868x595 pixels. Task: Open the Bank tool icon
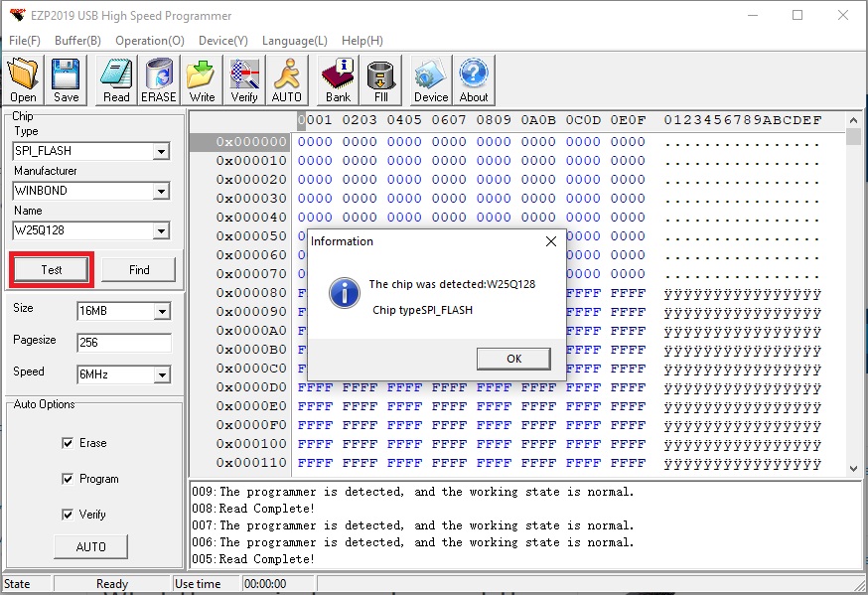[337, 79]
